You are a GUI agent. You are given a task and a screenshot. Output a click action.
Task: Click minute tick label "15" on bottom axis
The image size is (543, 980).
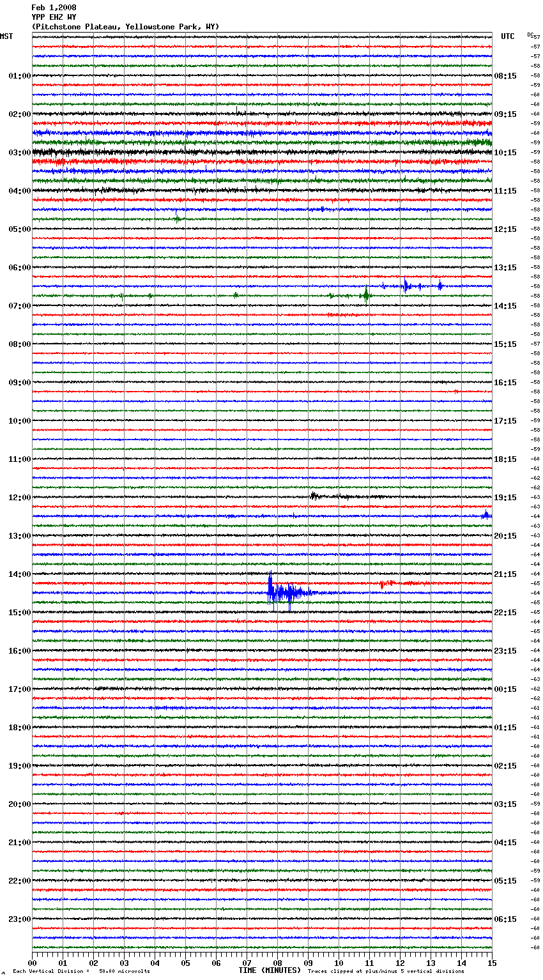(x=492, y=963)
